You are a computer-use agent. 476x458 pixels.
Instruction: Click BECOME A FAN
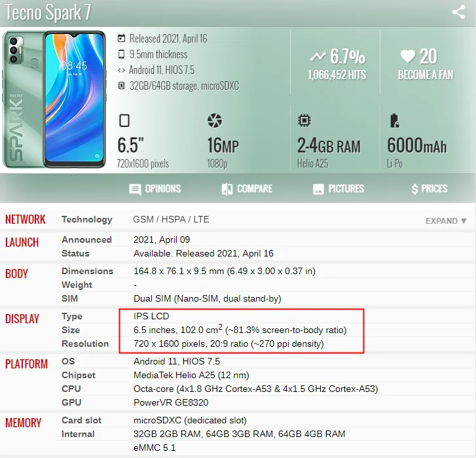426,75
